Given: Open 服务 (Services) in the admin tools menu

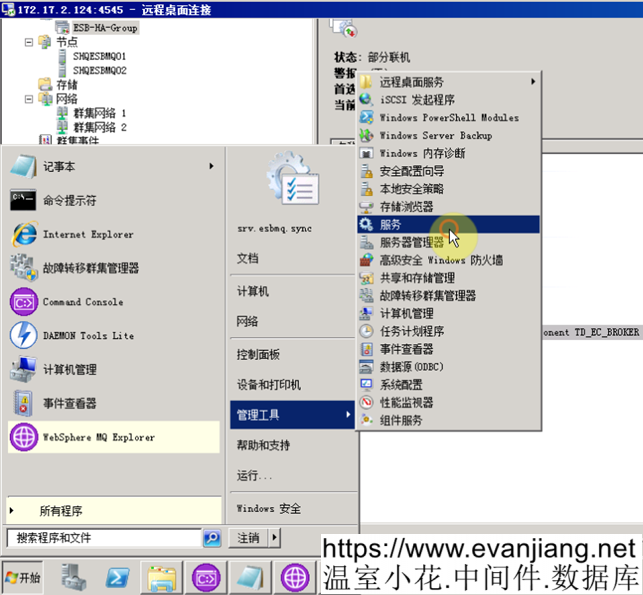Looking at the screenshot, I should point(392,225).
